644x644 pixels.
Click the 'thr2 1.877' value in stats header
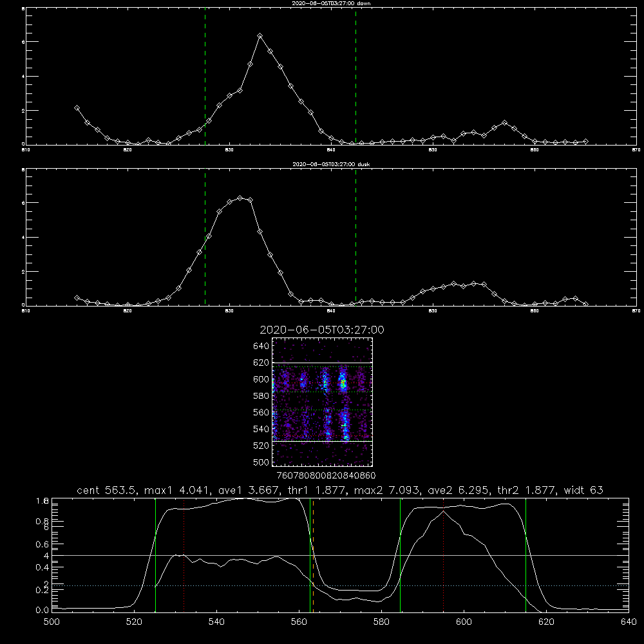click(527, 490)
